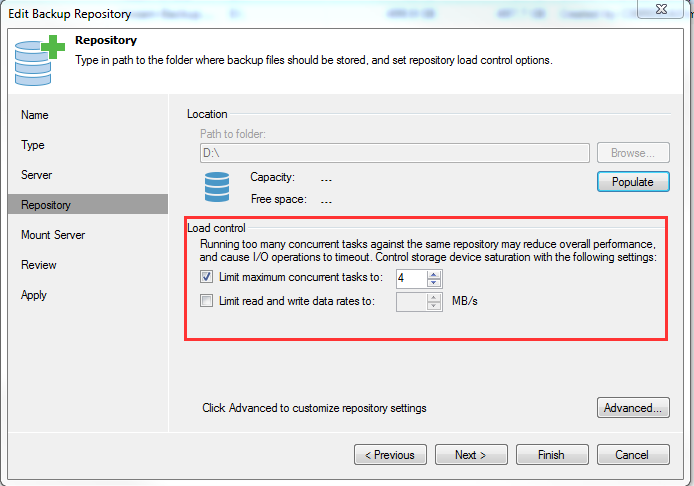Viewport: 694px width, 486px height.
Task: Click Populate to refresh capacity
Action: click(x=633, y=182)
